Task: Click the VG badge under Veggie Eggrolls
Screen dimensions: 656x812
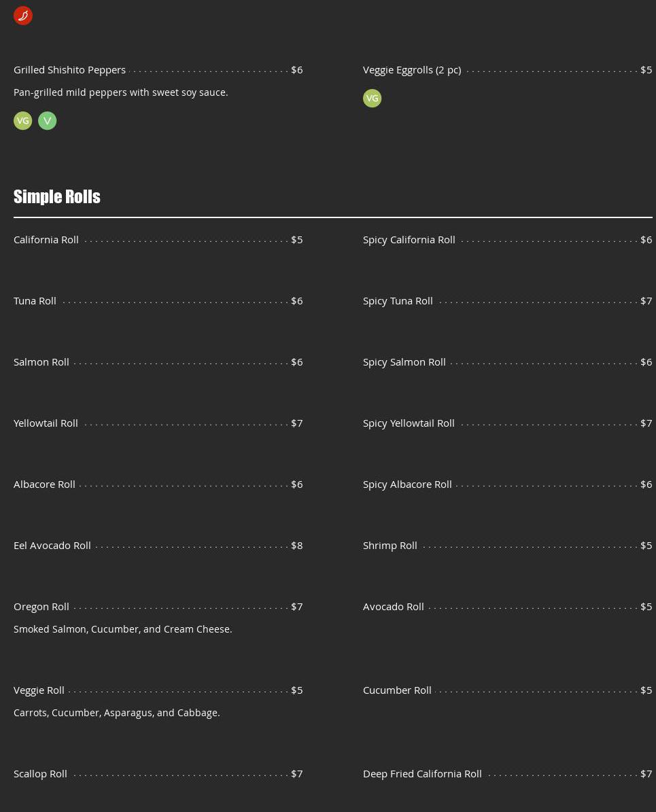Action: (372, 99)
